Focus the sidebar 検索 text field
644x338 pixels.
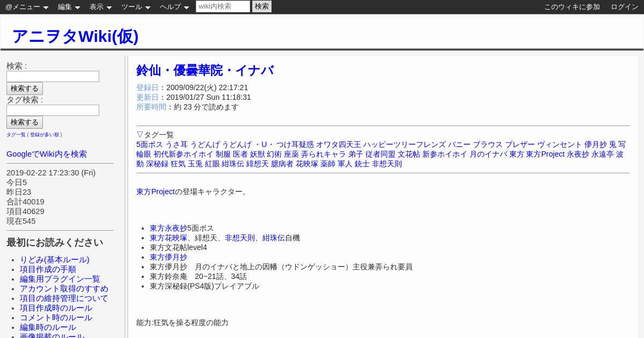pos(53,76)
